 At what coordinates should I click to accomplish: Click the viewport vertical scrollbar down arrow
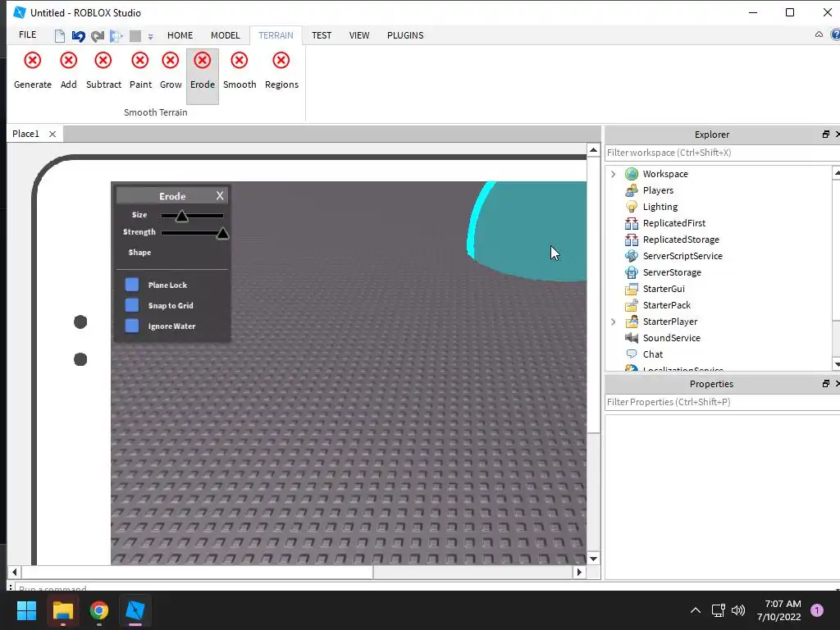click(x=593, y=559)
